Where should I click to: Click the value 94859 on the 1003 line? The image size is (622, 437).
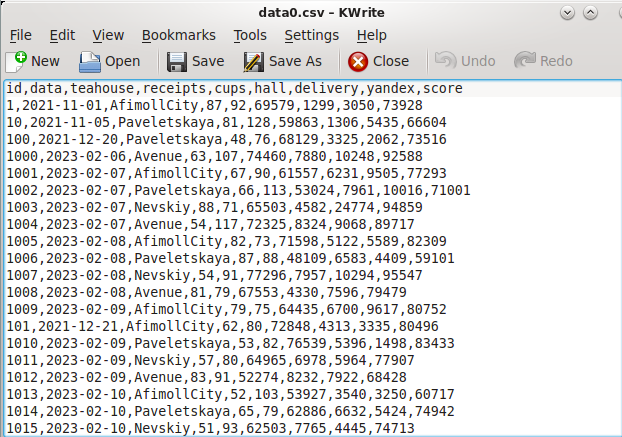[x=403, y=207]
